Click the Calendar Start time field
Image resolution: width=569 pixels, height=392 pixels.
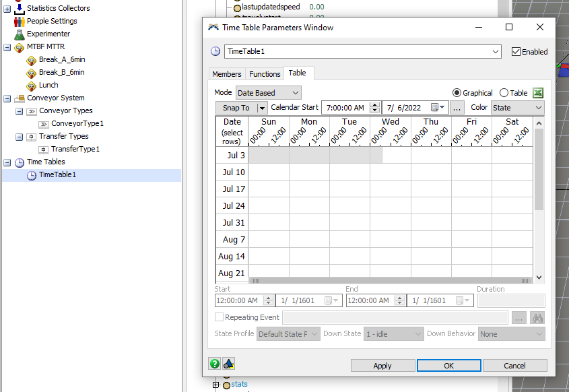[345, 108]
